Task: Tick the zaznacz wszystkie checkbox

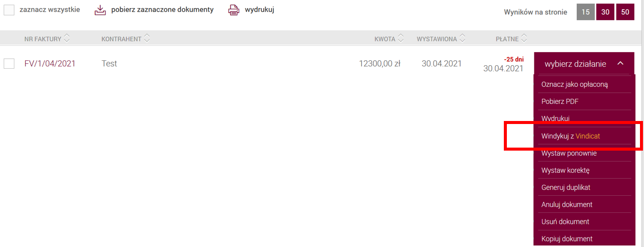Action: coord(9,10)
